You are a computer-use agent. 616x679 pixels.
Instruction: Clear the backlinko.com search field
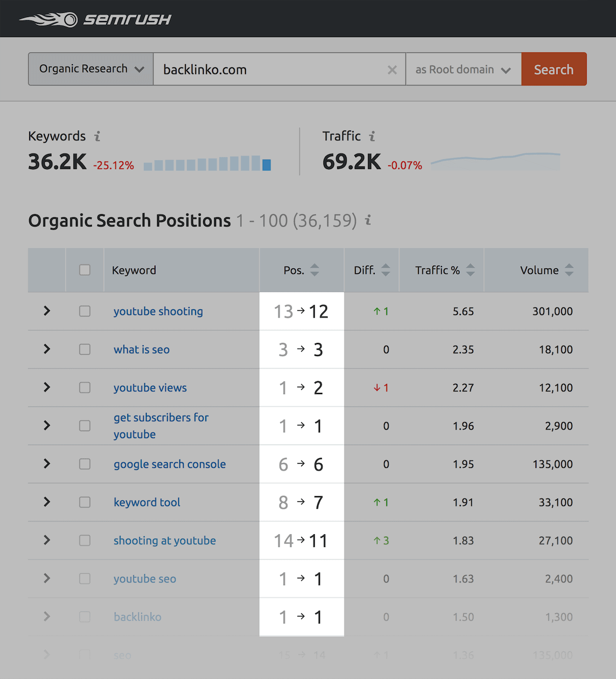(x=392, y=70)
